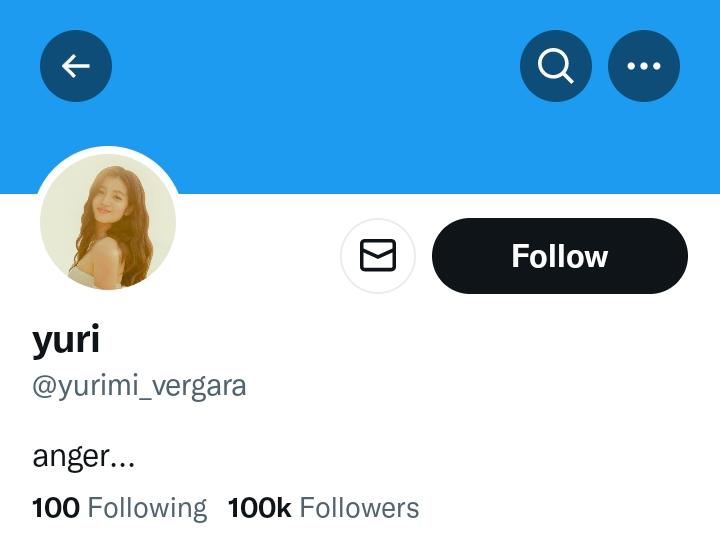Open direct message to yurimi_vergara

[x=378, y=256]
